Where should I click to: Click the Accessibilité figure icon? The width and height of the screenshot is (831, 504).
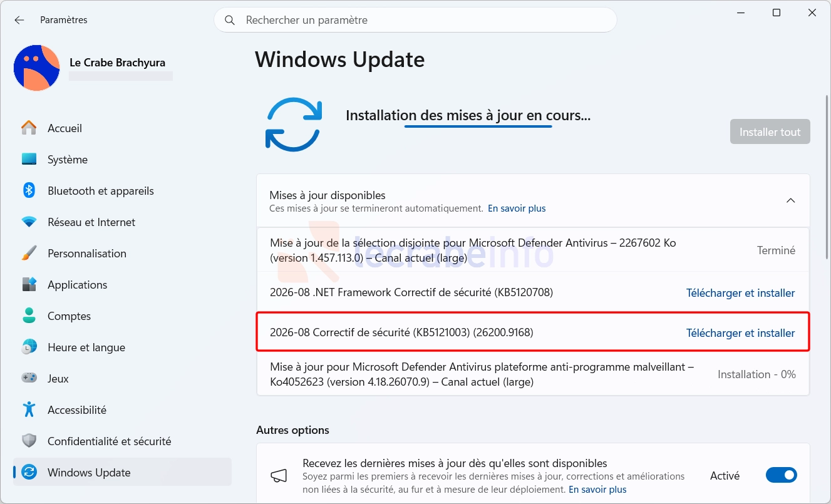point(29,409)
